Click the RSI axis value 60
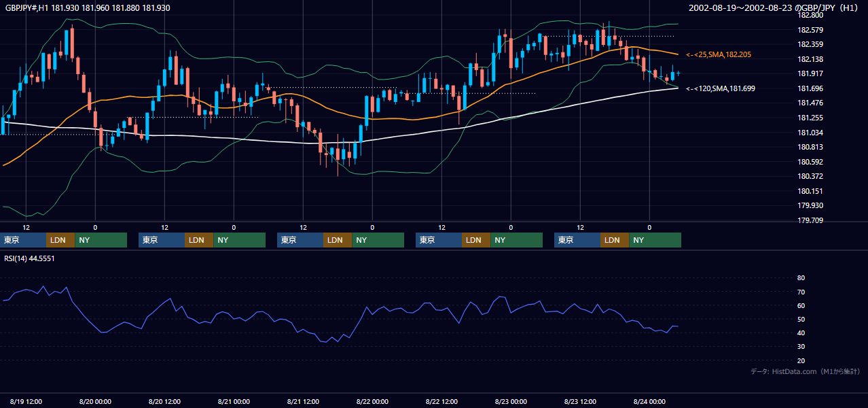 click(x=801, y=305)
